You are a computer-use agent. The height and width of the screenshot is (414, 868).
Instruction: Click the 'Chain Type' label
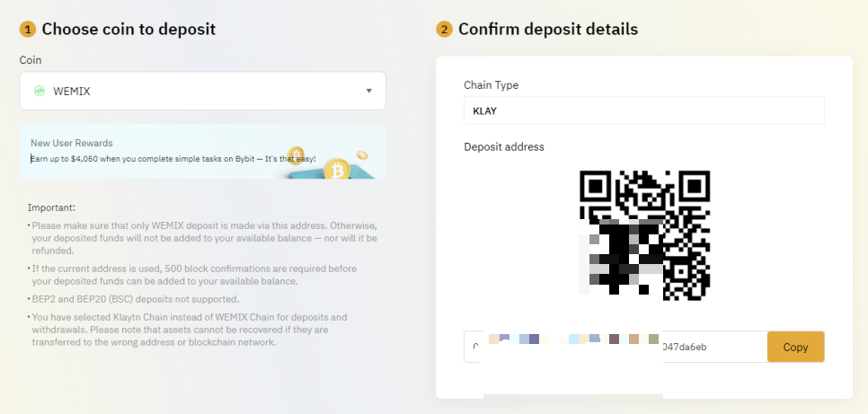click(491, 85)
